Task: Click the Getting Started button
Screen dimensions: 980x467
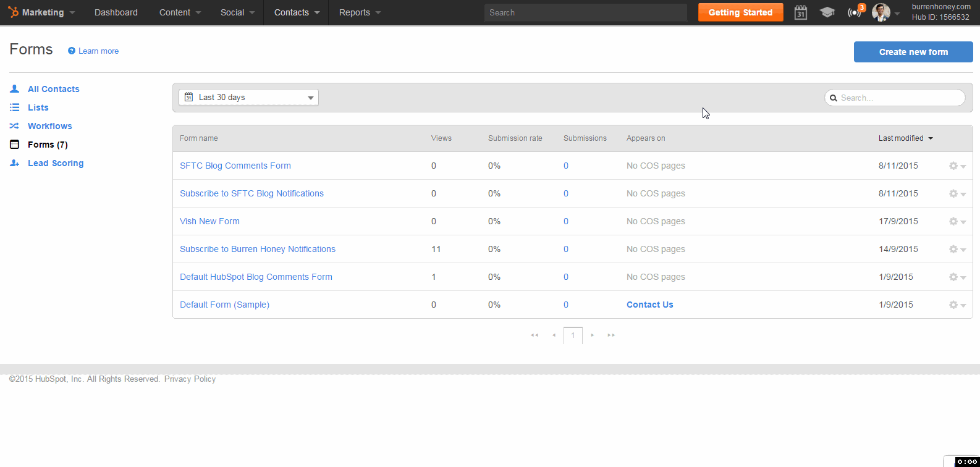Action: click(740, 12)
